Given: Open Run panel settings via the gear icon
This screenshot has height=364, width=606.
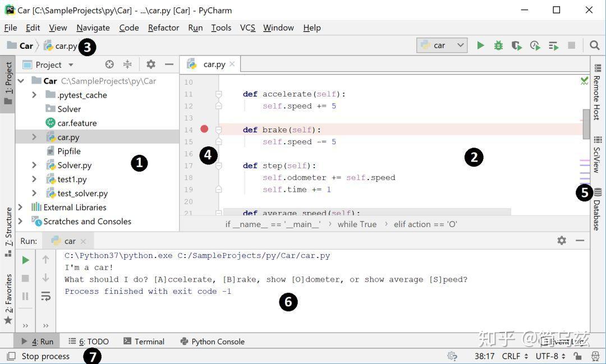Looking at the screenshot, I should [561, 241].
